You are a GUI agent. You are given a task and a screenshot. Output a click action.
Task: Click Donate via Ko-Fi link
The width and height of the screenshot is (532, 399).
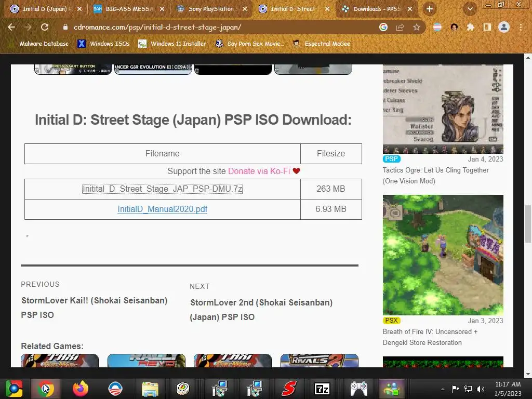point(259,171)
